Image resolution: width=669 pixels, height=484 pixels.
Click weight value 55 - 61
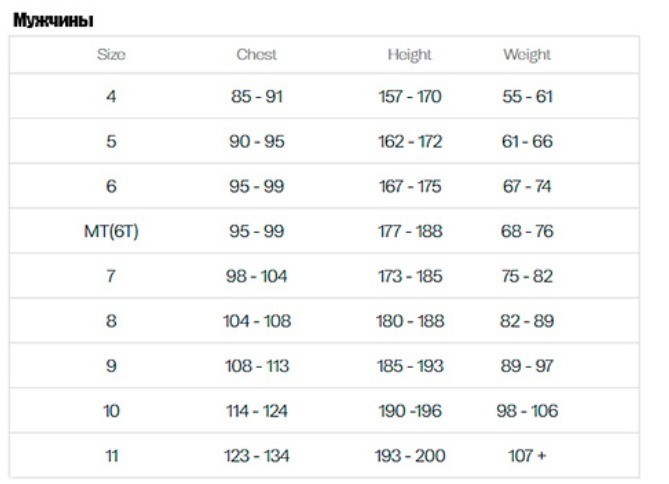[527, 97]
